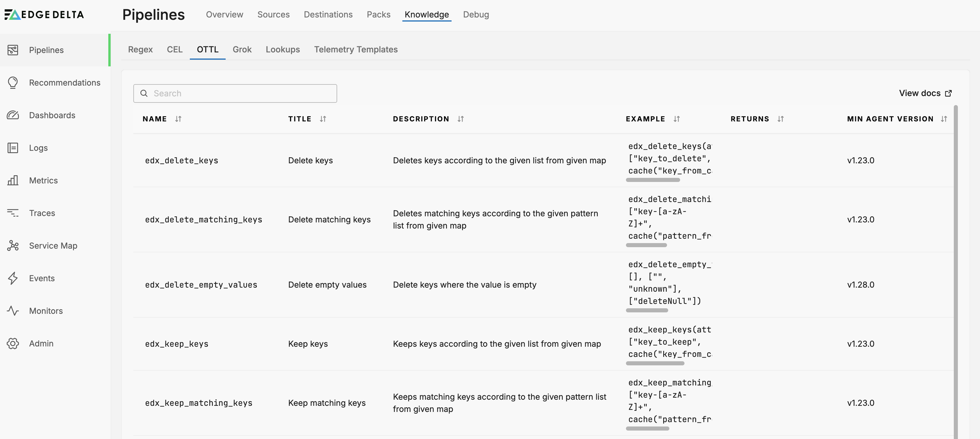Viewport: 980px width, 439px height.
Task: Open Pipelines in the sidebar
Action: click(x=55, y=50)
